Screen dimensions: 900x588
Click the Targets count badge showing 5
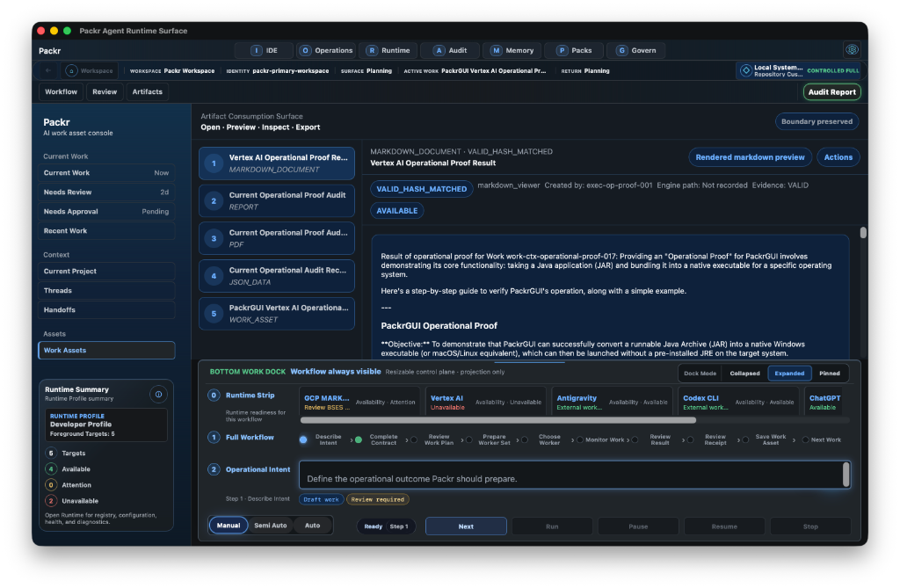(x=51, y=453)
